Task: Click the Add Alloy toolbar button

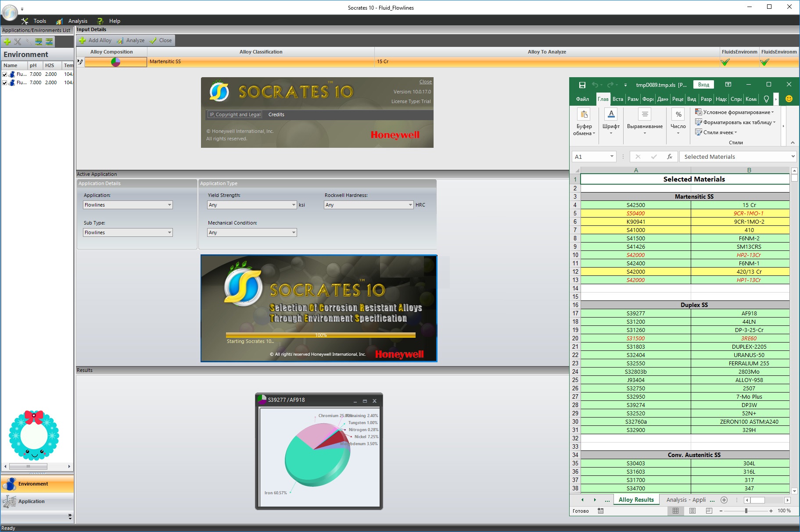Action: click(x=95, y=40)
